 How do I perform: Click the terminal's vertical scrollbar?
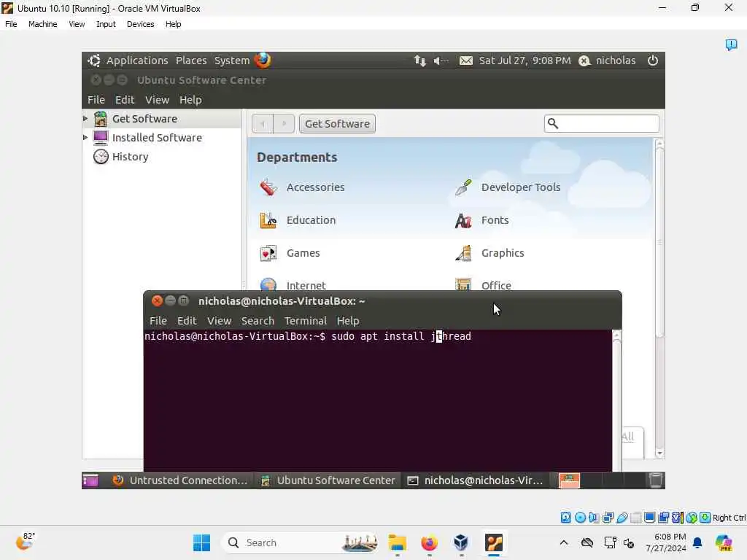click(x=616, y=400)
